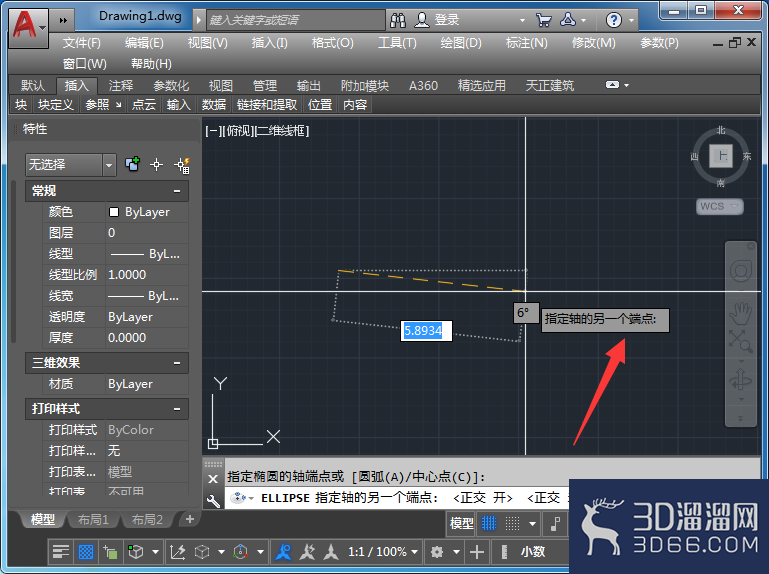Click the 颜色 ByLayer color swatch
769x574 pixels.
click(x=114, y=212)
